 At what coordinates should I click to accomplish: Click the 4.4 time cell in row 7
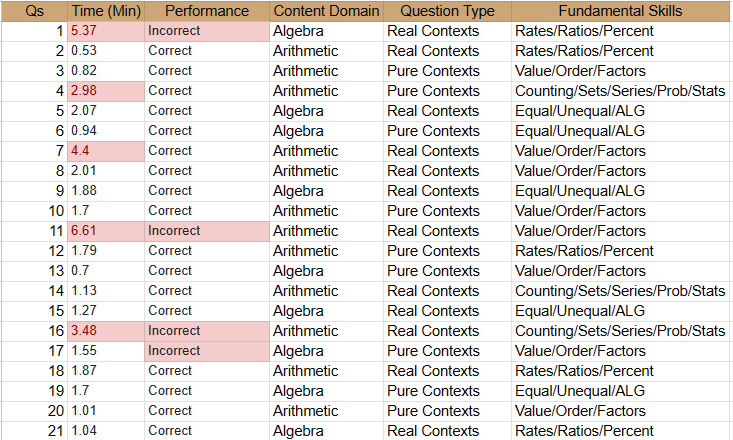[x=106, y=151]
